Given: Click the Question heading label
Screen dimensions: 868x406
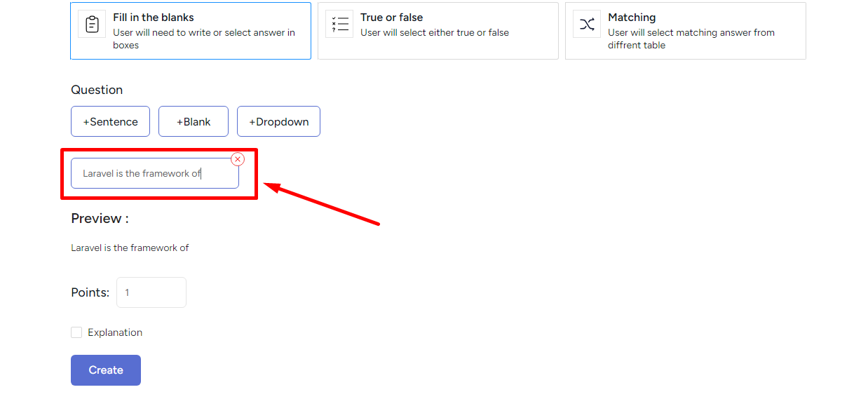Looking at the screenshot, I should coord(97,90).
